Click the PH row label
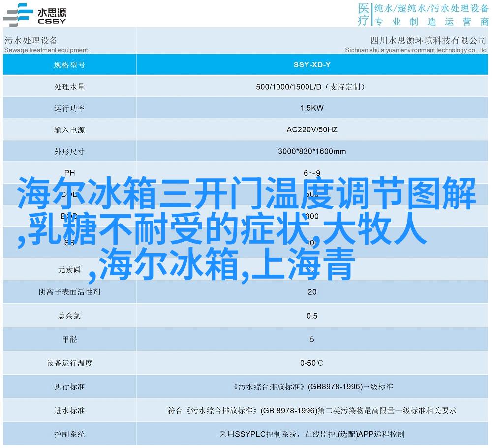 pyautogui.click(x=69, y=173)
